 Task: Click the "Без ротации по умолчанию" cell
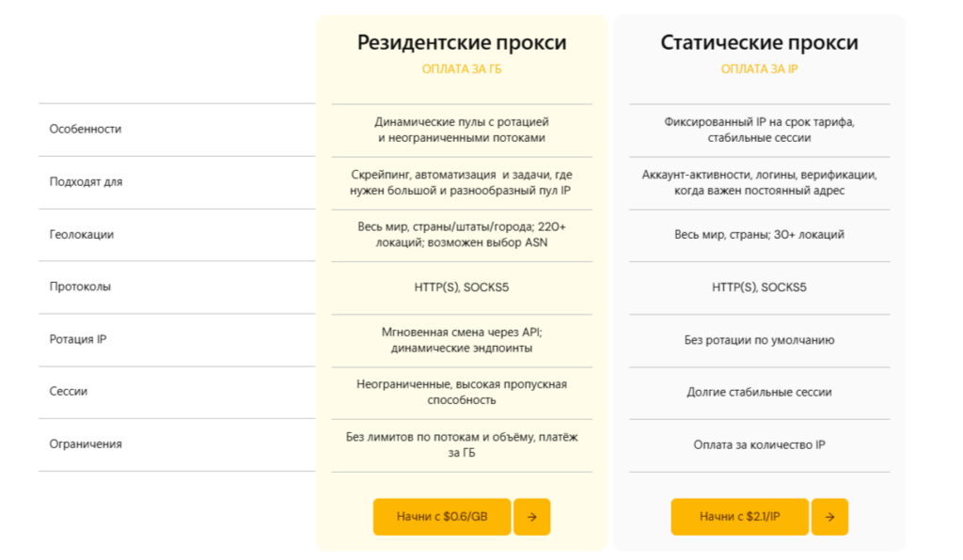point(759,340)
